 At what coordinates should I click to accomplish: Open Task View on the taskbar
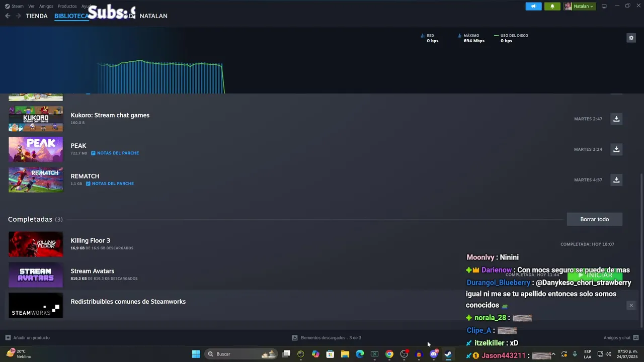286,354
